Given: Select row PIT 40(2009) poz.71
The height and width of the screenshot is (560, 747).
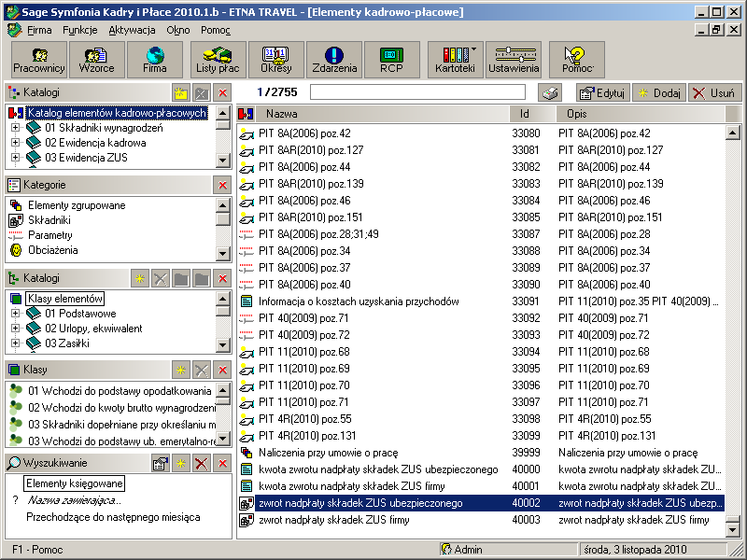Looking at the screenshot, I should pos(480,318).
